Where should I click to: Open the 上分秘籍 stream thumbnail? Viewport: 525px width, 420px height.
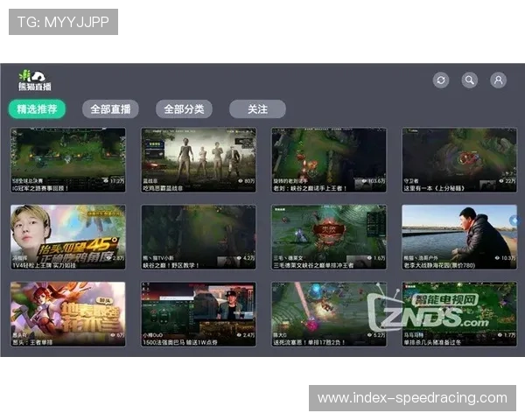tap(458, 156)
